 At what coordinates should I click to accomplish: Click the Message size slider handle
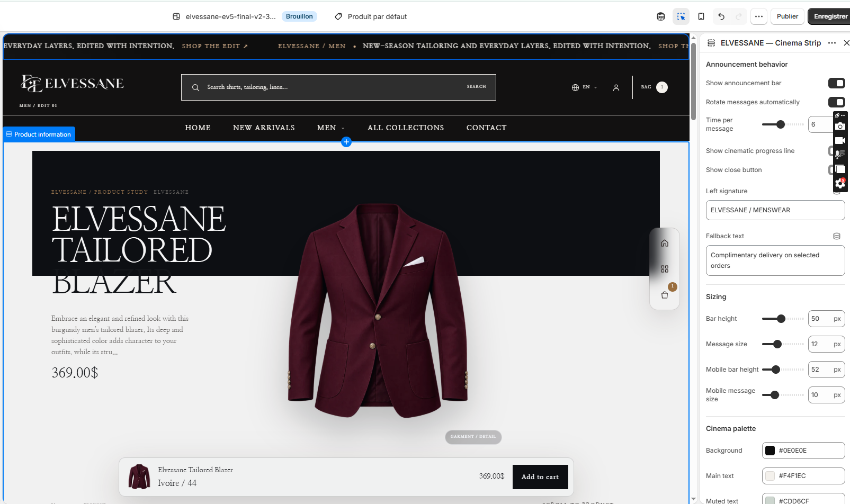point(777,344)
